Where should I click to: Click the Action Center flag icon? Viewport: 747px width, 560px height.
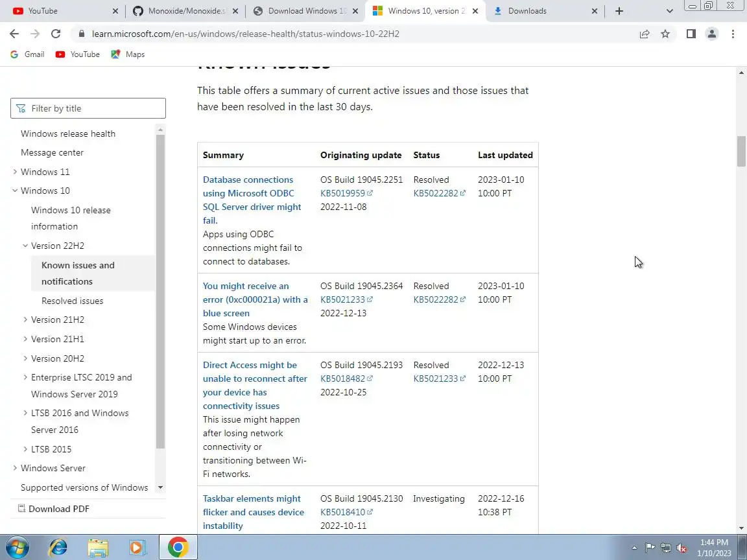650,548
